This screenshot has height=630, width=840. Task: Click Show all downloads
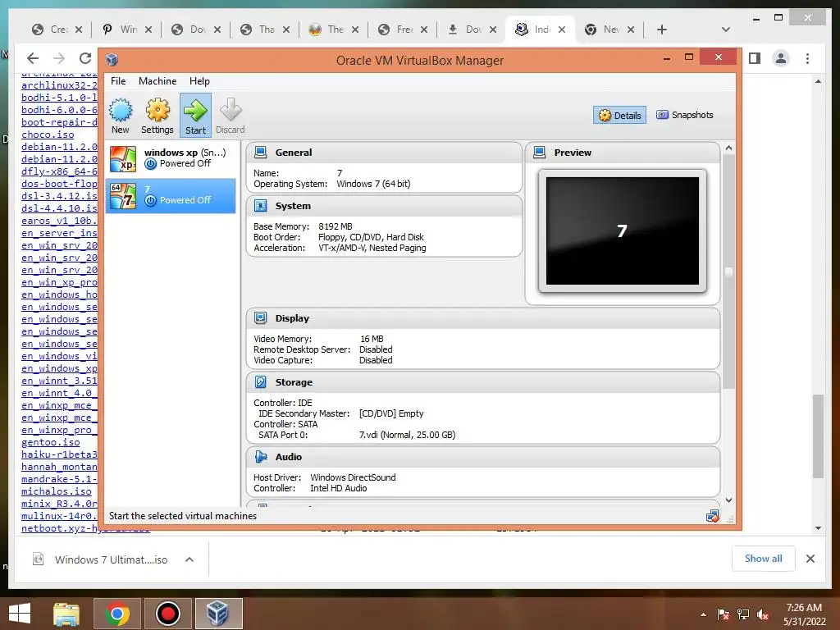point(764,559)
